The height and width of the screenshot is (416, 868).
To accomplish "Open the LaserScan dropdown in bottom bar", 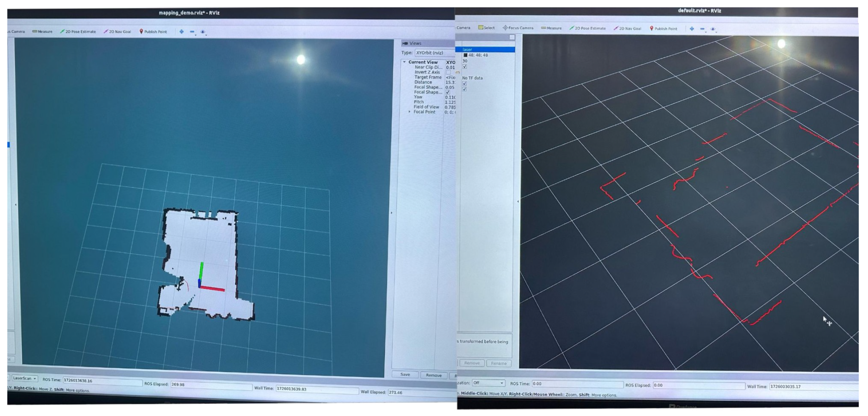I will [x=25, y=378].
